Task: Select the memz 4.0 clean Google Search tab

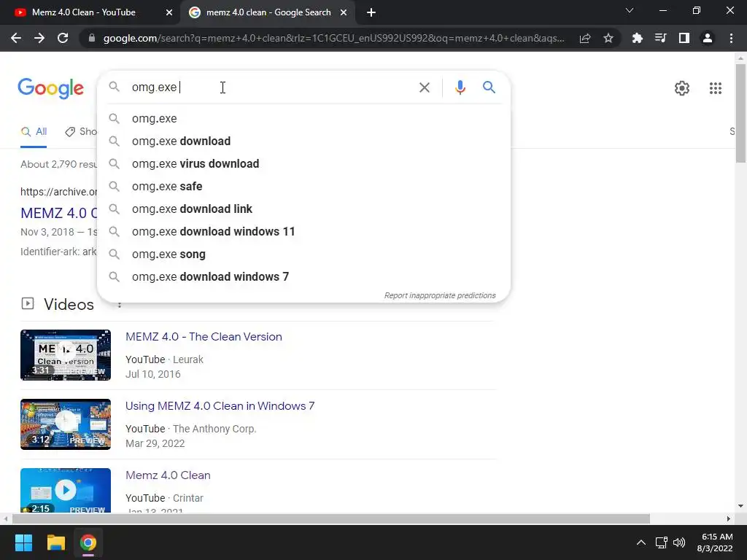Action: pyautogui.click(x=268, y=12)
